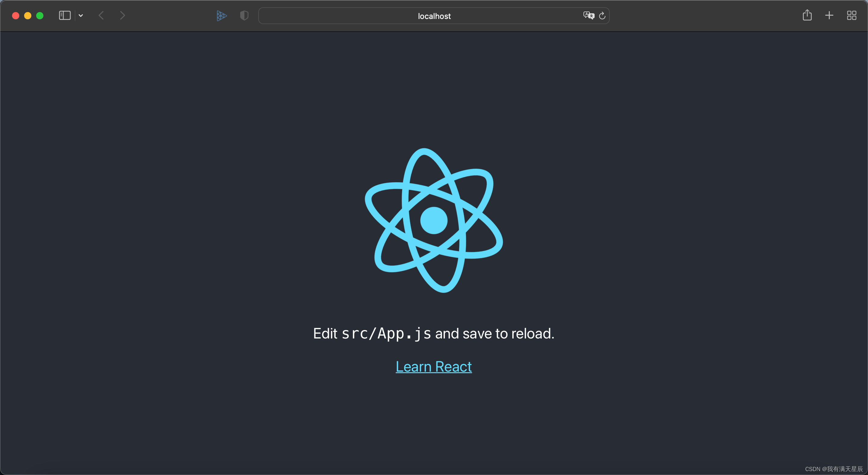Screen dimensions: 868x475
Task: Open a new tab
Action: point(829,15)
